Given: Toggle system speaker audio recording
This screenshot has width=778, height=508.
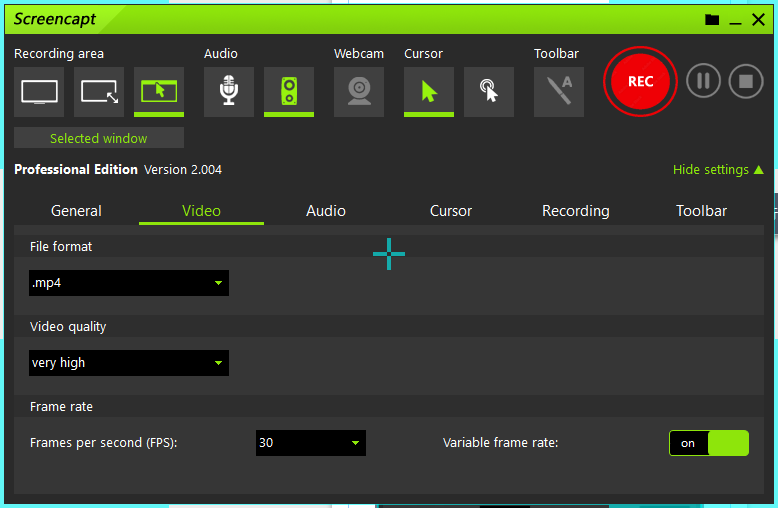Looking at the screenshot, I should pyautogui.click(x=289, y=92).
